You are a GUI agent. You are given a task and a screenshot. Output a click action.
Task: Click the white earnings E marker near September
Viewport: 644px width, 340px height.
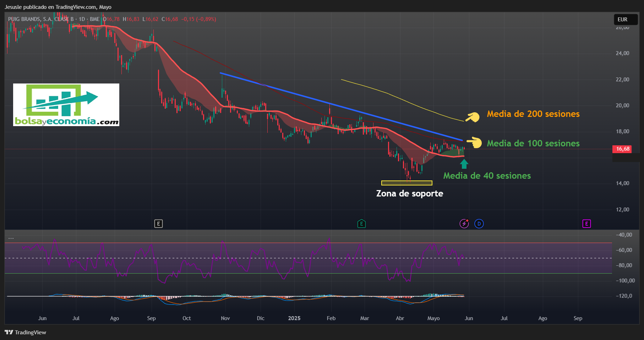(x=158, y=224)
